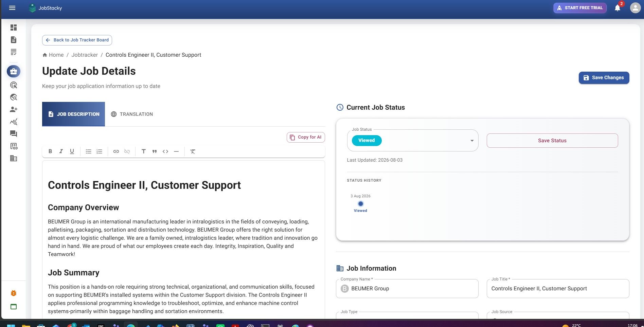Toggle underline formatting in editor
Image resolution: width=644 pixels, height=327 pixels.
click(x=72, y=151)
